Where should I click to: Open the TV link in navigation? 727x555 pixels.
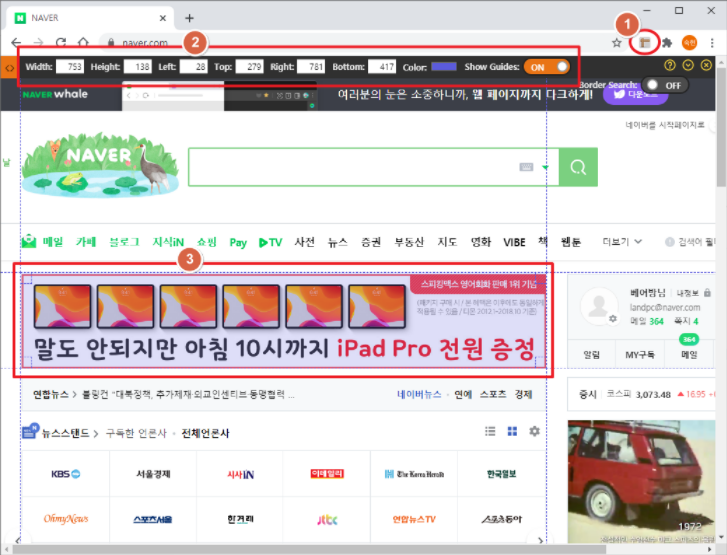[270, 242]
